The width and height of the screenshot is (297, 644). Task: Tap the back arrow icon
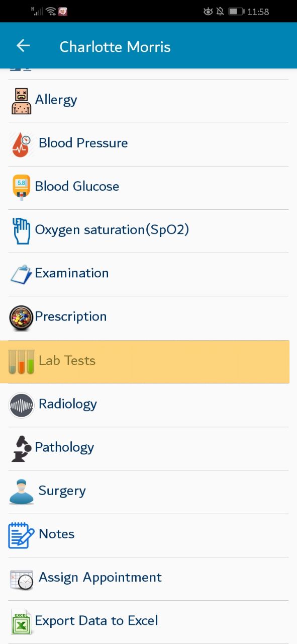click(23, 46)
